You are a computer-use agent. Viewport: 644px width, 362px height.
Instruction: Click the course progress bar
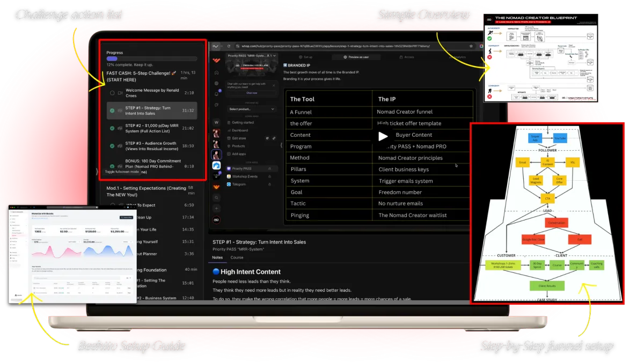152,59
